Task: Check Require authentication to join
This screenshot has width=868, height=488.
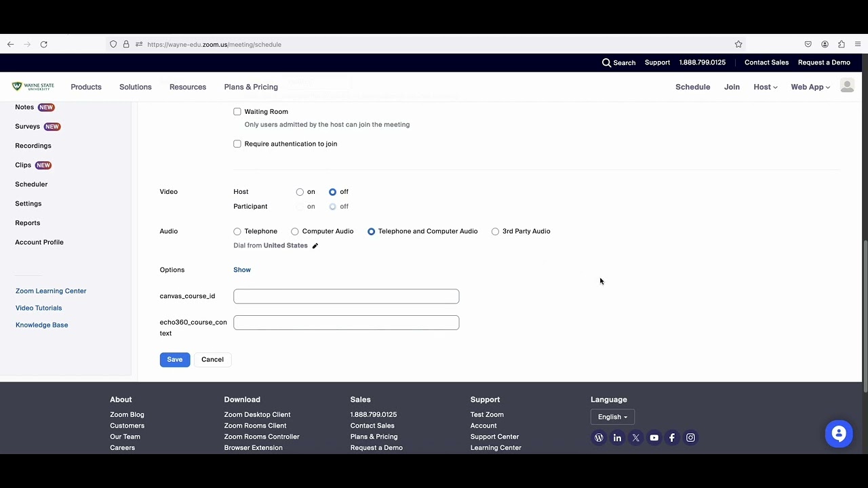Action: tap(237, 144)
